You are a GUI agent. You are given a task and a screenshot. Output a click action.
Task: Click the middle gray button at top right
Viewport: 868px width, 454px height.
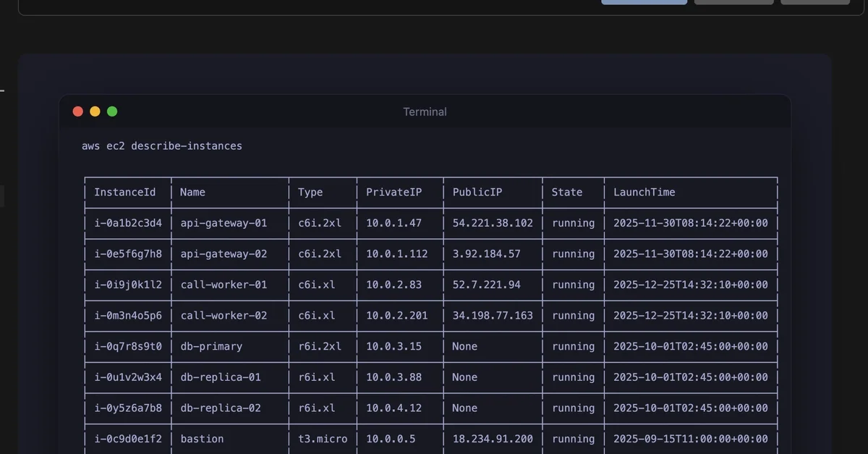tap(733, 1)
